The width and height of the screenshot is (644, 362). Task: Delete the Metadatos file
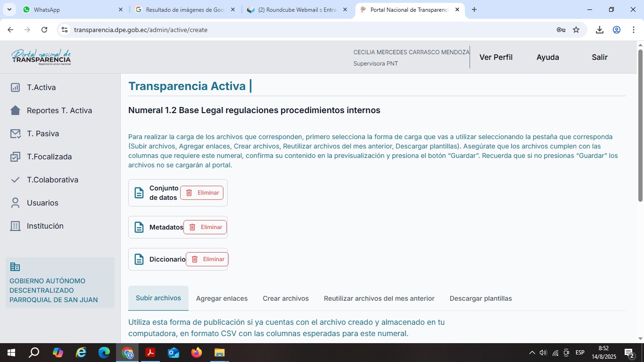click(x=205, y=227)
